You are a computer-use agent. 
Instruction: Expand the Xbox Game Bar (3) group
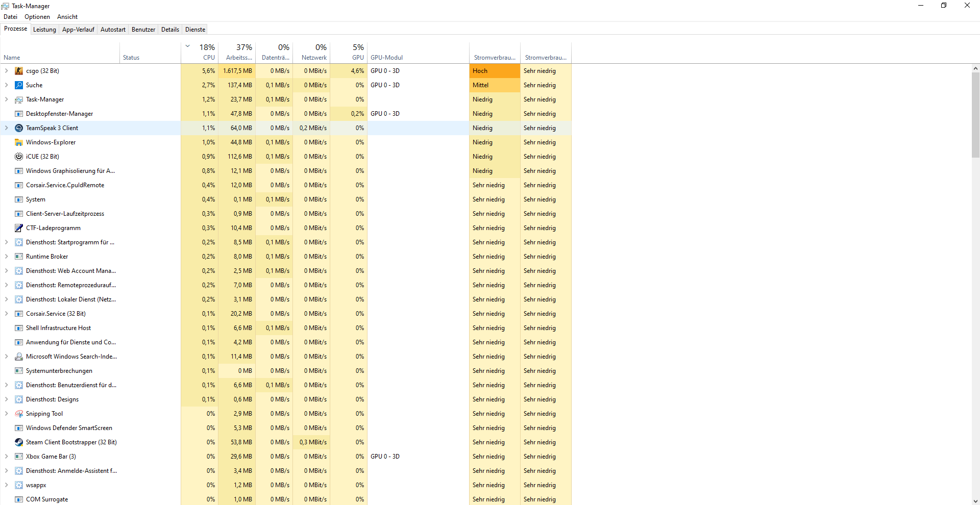tap(6, 457)
